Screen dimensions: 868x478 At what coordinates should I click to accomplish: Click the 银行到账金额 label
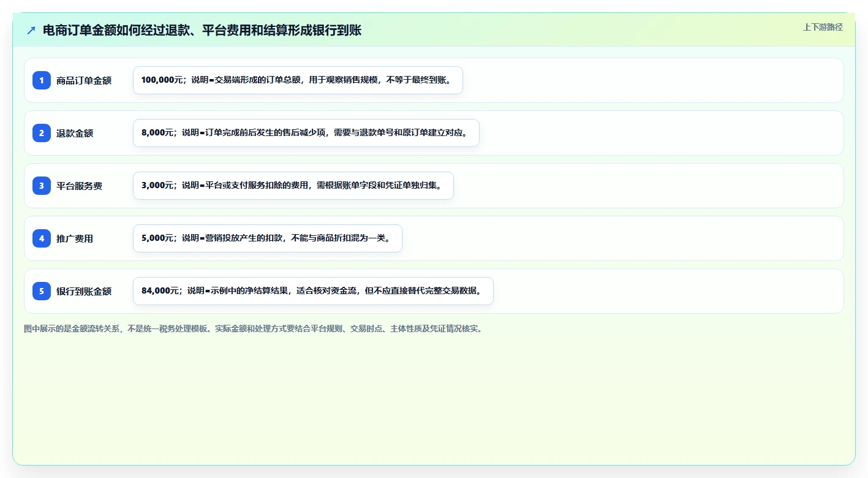coord(84,291)
